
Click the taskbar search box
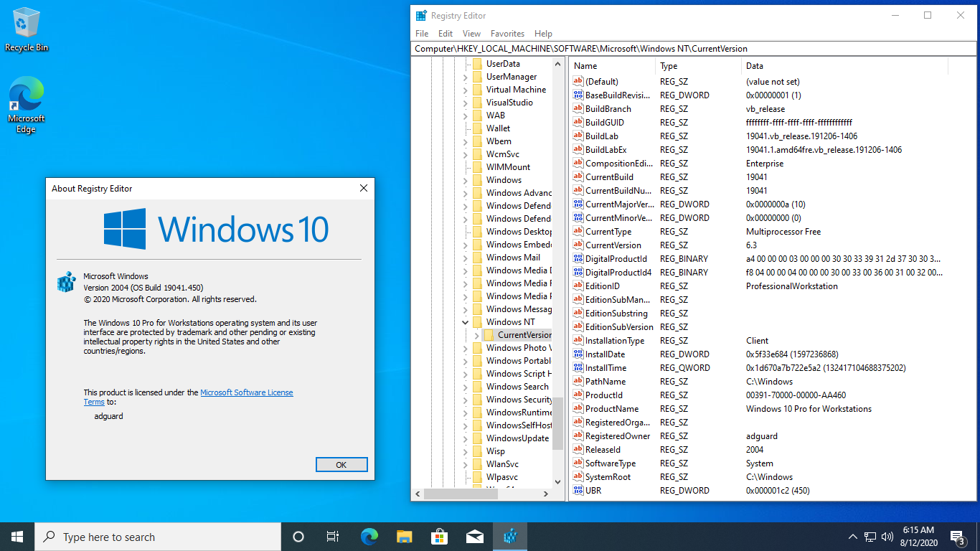click(158, 537)
